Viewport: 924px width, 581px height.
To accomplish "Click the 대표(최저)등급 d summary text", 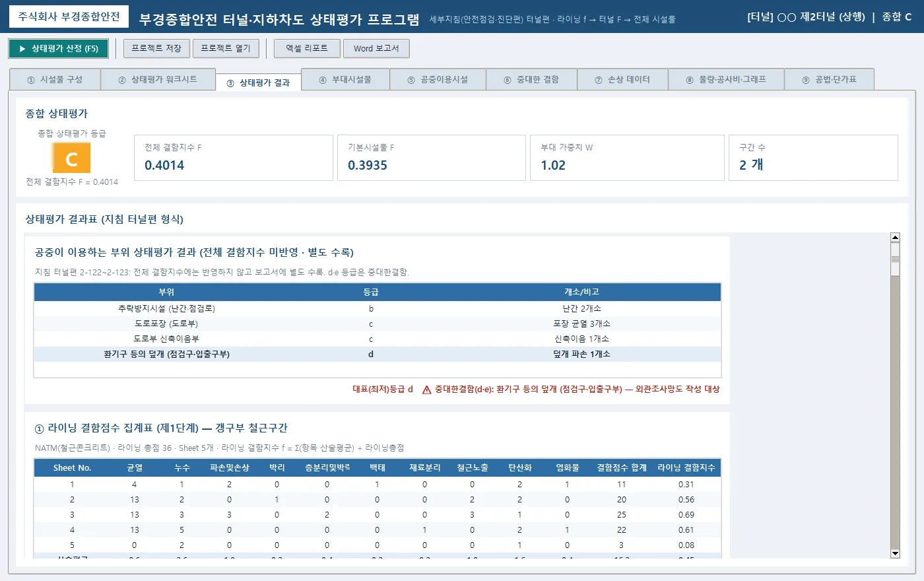I will [383, 390].
